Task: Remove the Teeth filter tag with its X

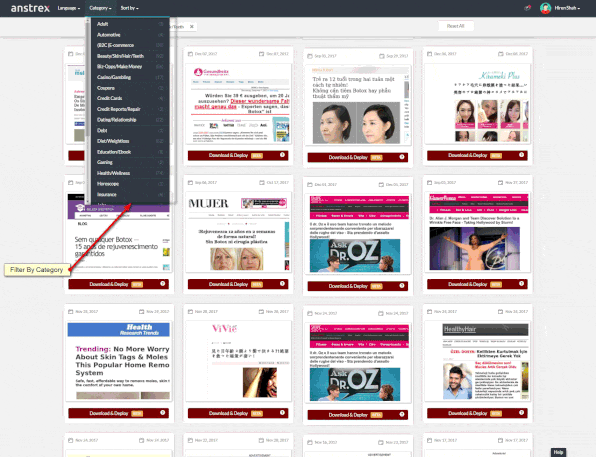Action: [x=192, y=27]
